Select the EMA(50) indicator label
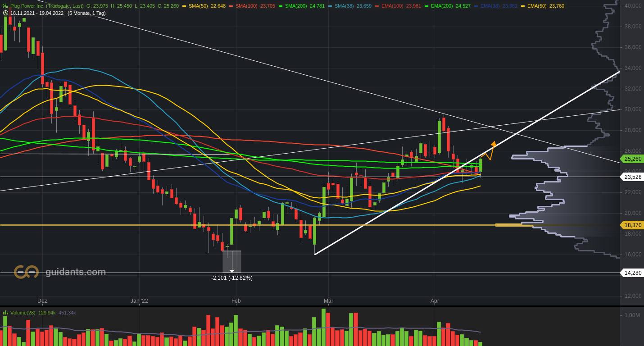This screenshot has width=644, height=346. (x=537, y=6)
